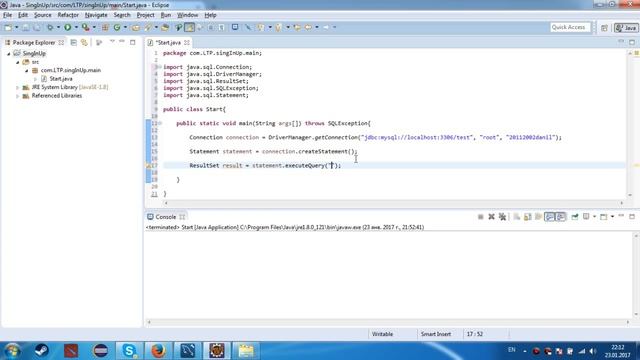This screenshot has width=640, height=360.
Task: Open dropdown next to New file icon
Action: pos(17,27)
